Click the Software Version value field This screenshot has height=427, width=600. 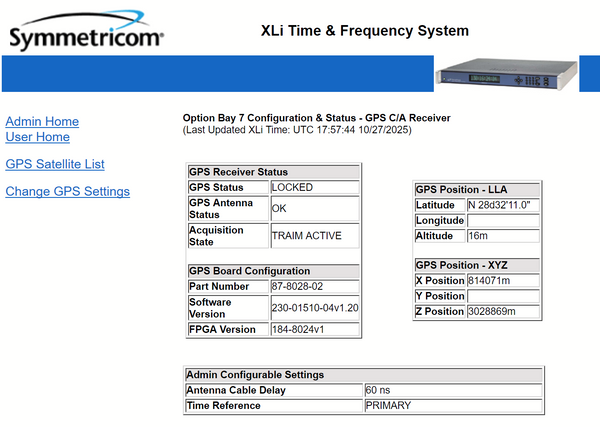(314, 307)
